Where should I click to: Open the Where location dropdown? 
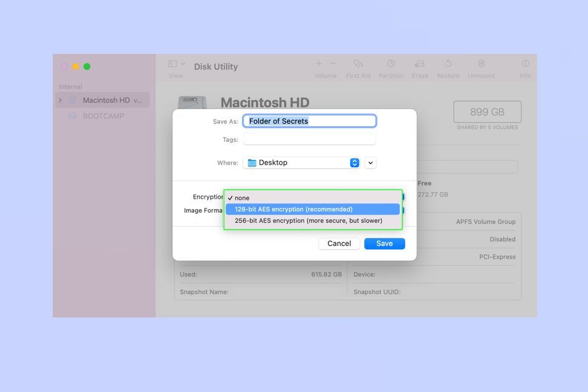click(354, 162)
